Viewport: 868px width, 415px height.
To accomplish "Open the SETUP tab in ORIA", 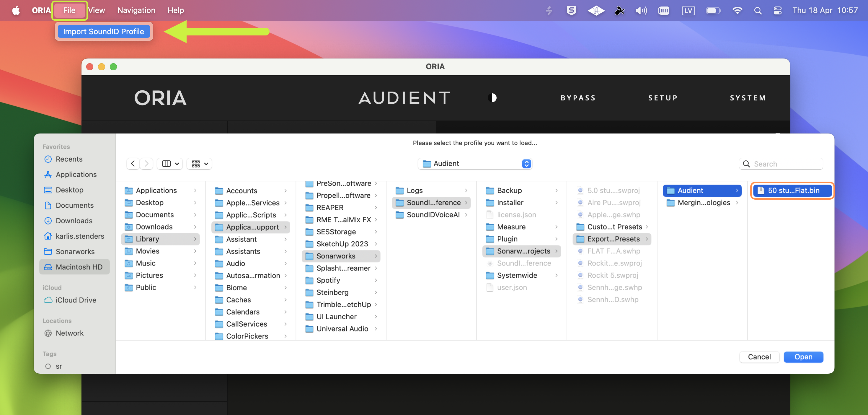I will coord(663,98).
